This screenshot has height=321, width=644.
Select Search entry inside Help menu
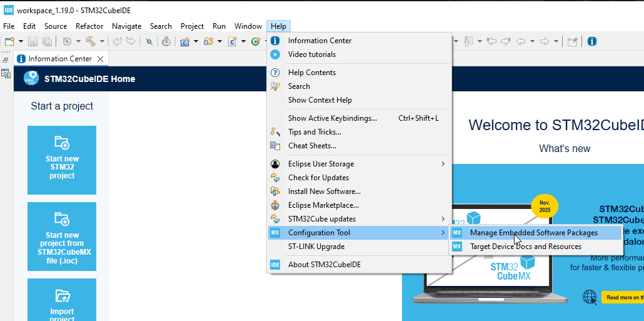(x=360, y=86)
